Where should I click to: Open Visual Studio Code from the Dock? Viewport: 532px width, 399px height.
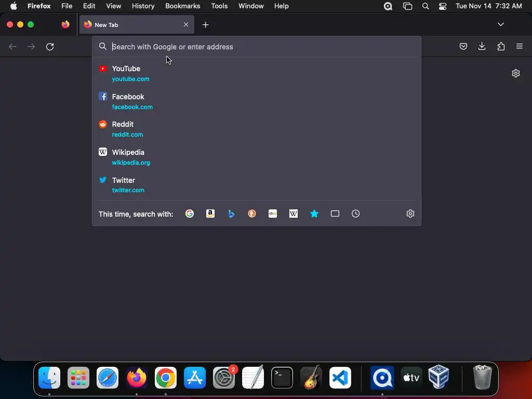point(340,378)
